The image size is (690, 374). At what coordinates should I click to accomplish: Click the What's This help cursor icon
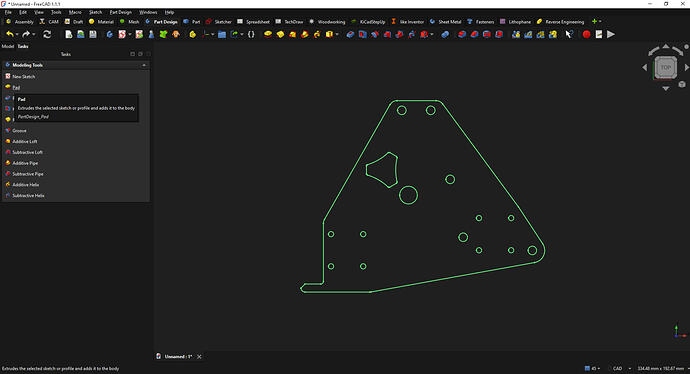pos(569,34)
